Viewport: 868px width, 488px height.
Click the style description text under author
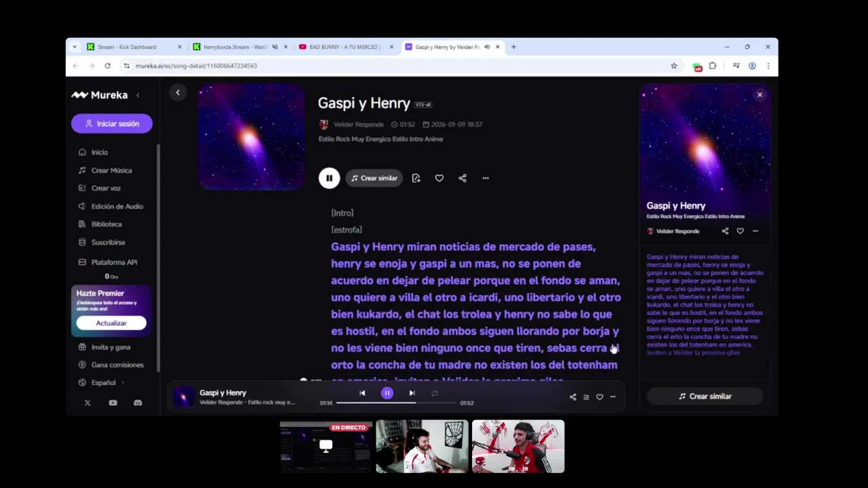pos(380,139)
